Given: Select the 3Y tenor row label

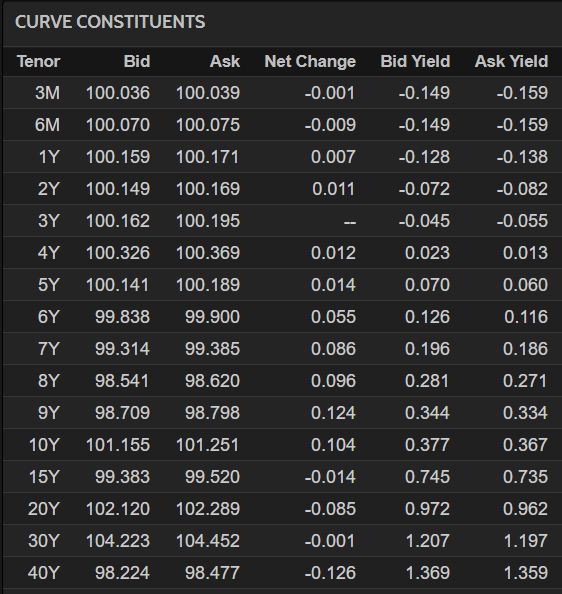Looking at the screenshot, I should (49, 221).
